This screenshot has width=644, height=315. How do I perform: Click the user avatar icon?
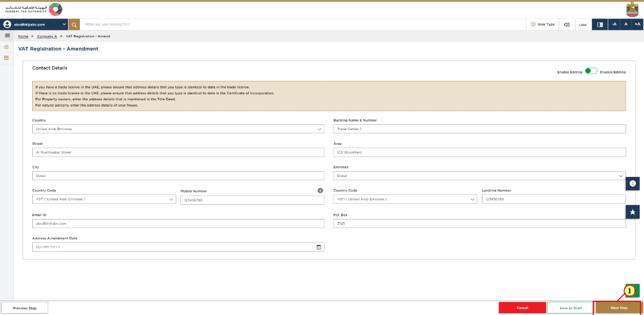pos(8,24)
